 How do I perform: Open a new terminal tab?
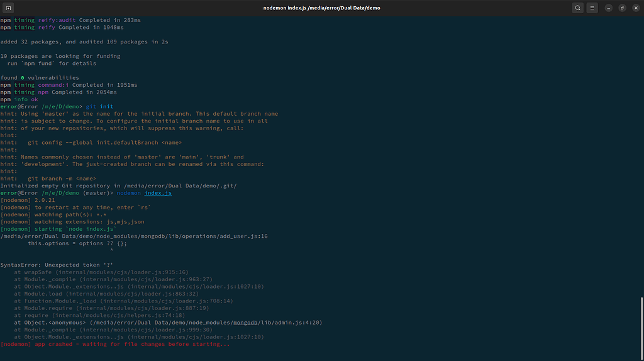pyautogui.click(x=9, y=8)
